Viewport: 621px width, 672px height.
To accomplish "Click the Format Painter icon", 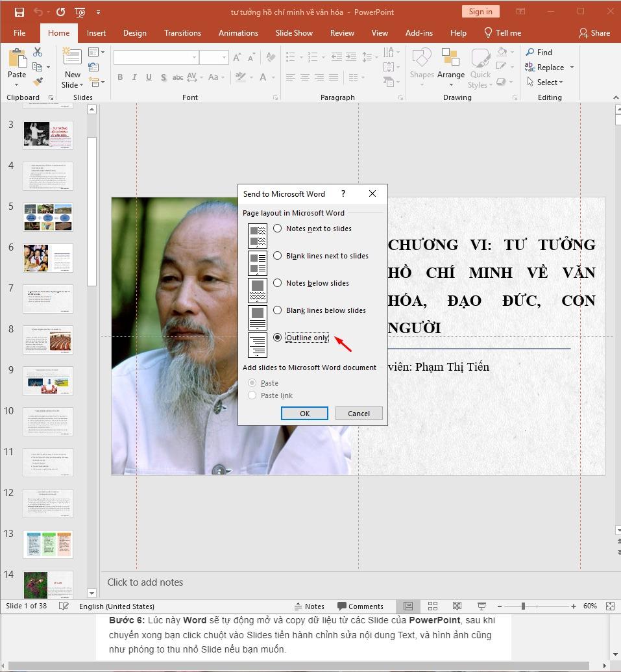I will pyautogui.click(x=38, y=82).
